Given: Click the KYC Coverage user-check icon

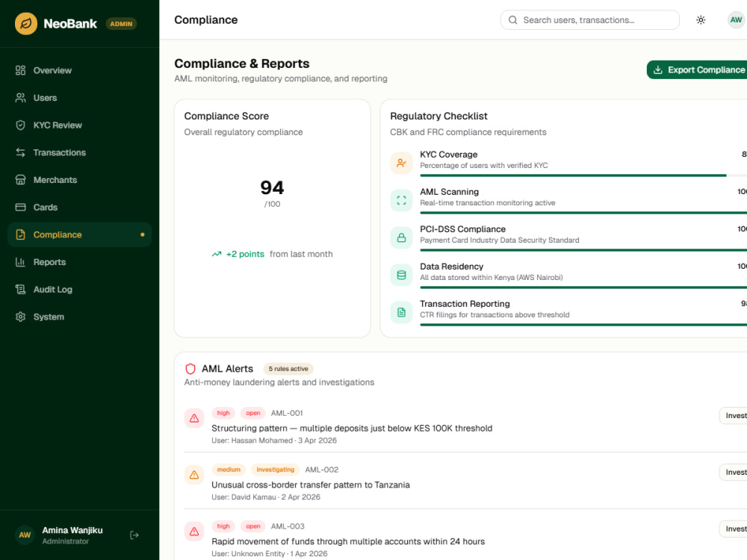Looking at the screenshot, I should tap(402, 164).
